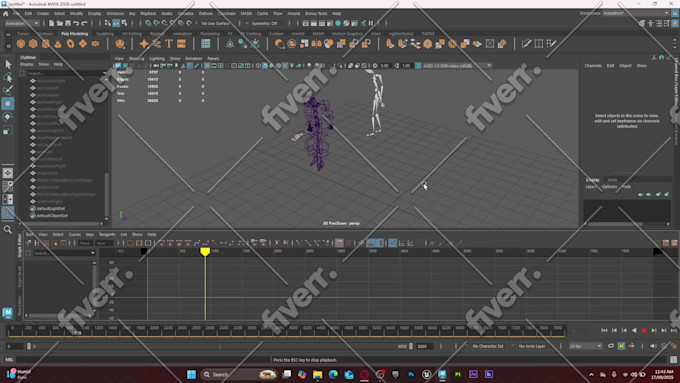Toggle the loop playback icon
Screen dimensions: 680x383
611,346
